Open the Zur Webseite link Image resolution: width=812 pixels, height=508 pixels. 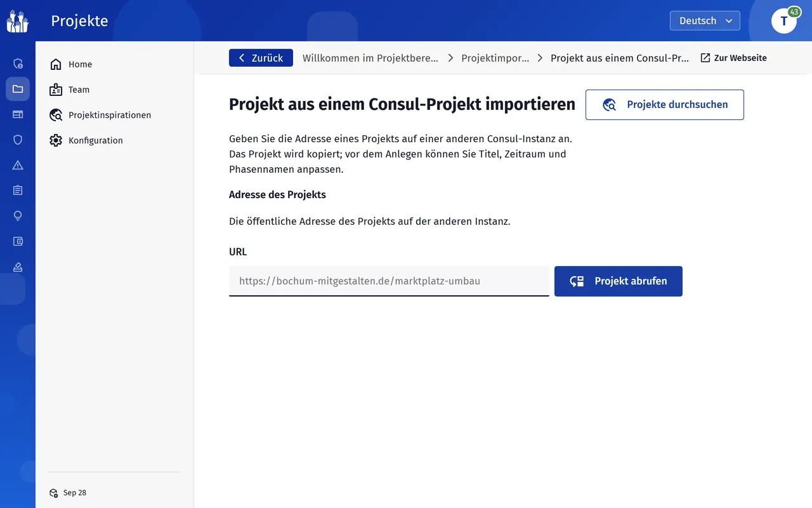(x=733, y=58)
